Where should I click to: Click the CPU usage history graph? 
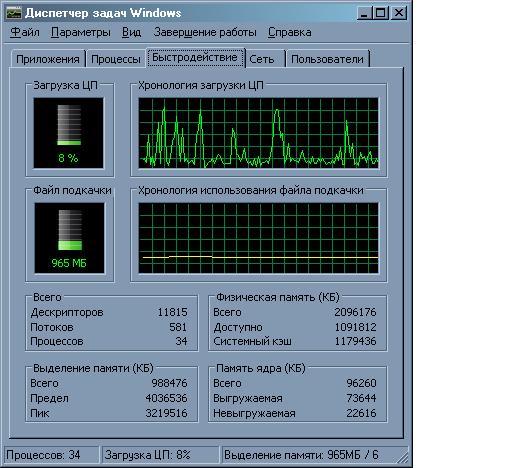point(259,133)
